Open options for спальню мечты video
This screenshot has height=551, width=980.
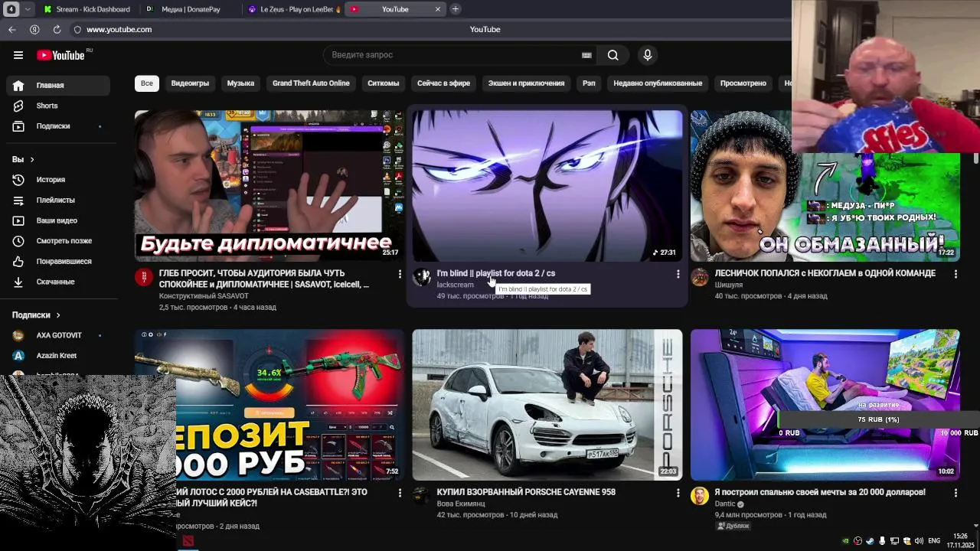pos(955,494)
